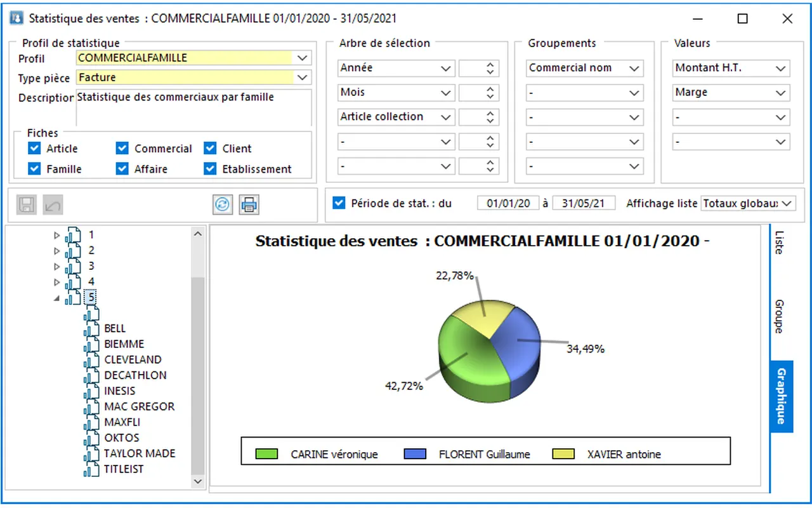Click the Description text box
Image resolution: width=812 pixels, height=508 pixels.
pyautogui.click(x=194, y=107)
